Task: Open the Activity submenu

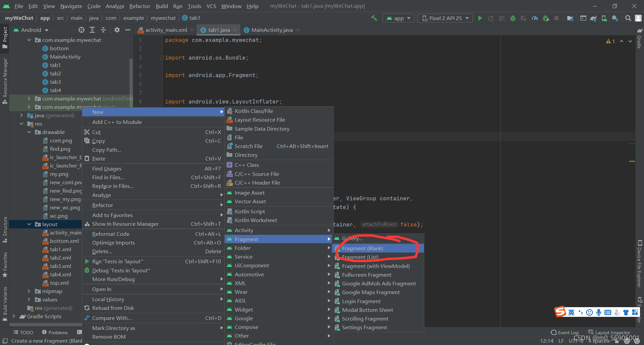Action: coord(279,230)
